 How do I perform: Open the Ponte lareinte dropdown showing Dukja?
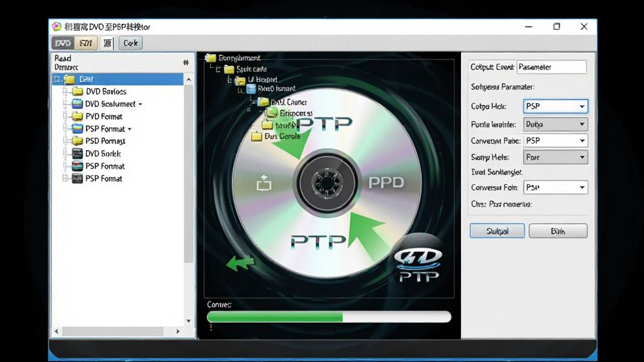(555, 124)
